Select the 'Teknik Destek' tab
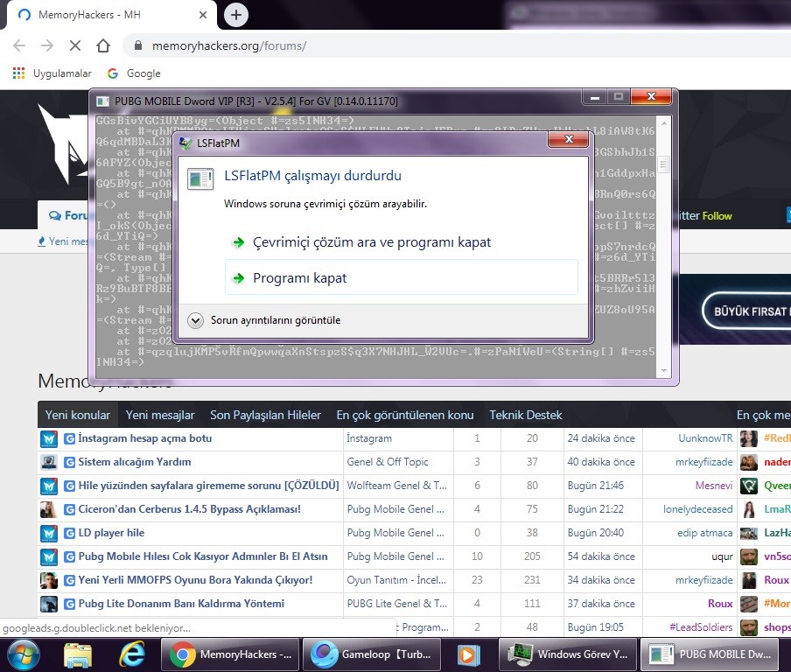This screenshot has height=672, width=791. click(526, 416)
